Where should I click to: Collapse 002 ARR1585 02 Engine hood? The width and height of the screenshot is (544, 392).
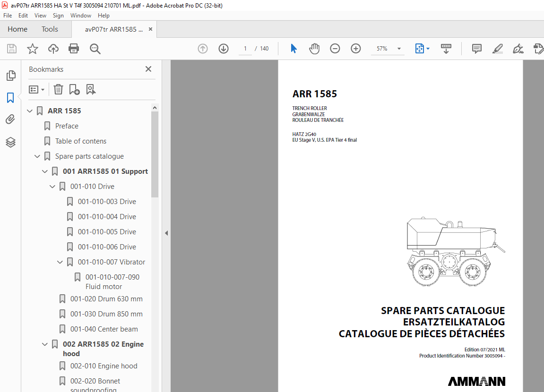[45, 344]
